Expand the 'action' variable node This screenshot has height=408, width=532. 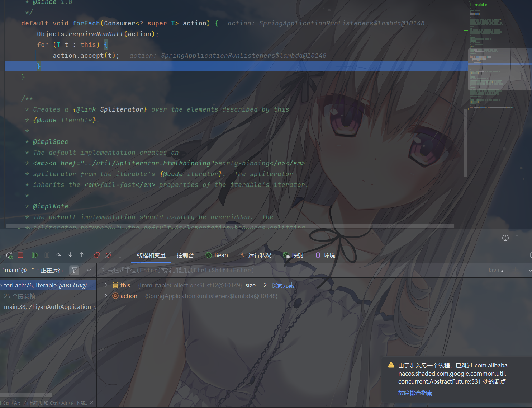[x=106, y=296]
